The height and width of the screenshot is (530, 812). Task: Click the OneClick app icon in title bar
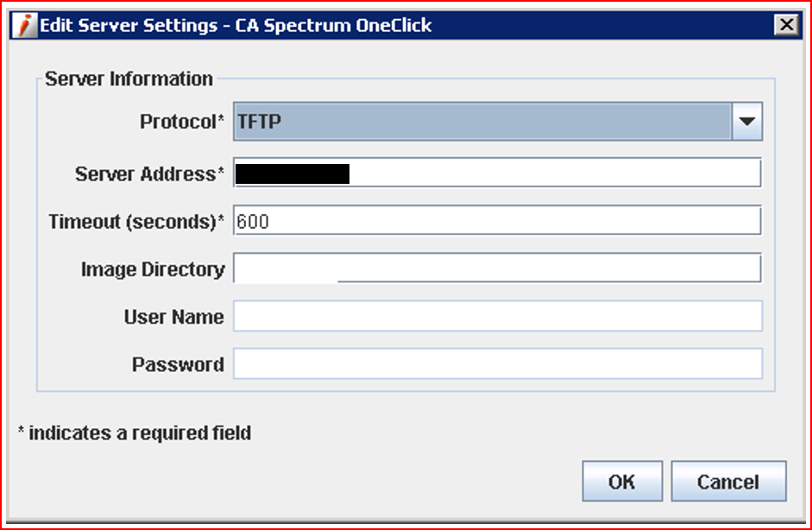pos(28,25)
